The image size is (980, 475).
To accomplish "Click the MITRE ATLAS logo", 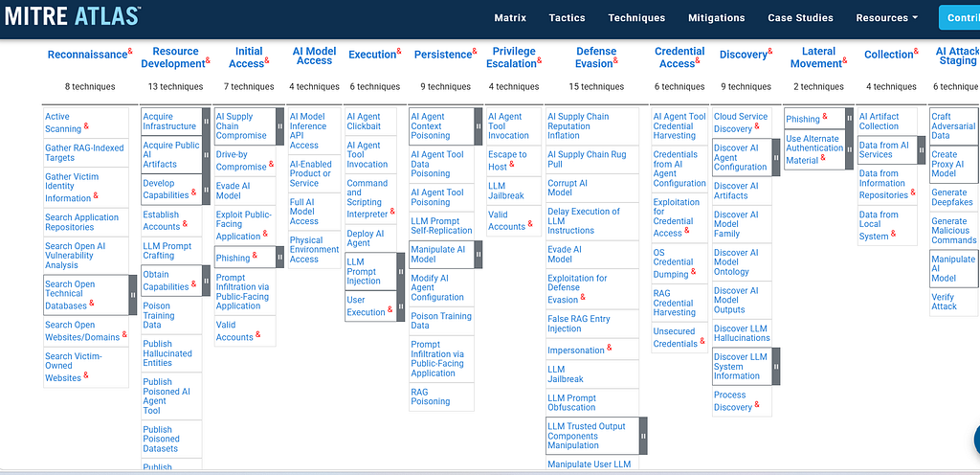I will [72, 15].
